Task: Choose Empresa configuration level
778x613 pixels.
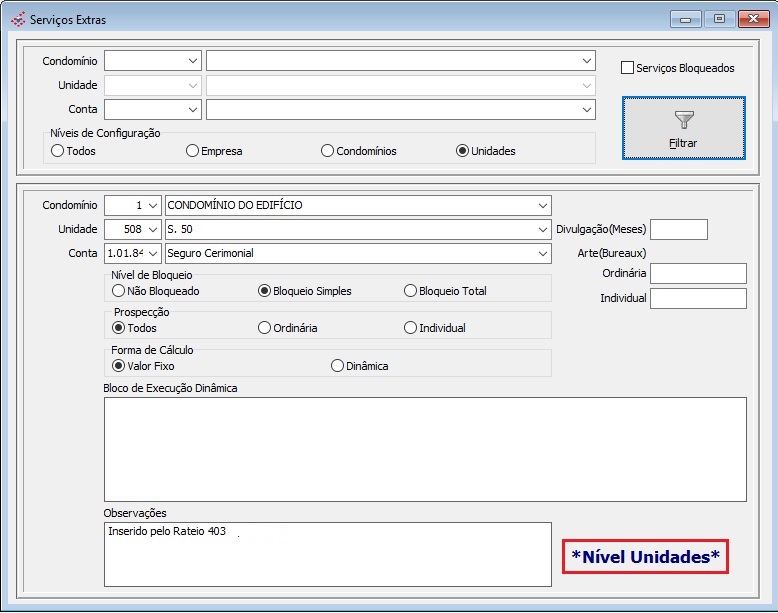Action: point(193,151)
